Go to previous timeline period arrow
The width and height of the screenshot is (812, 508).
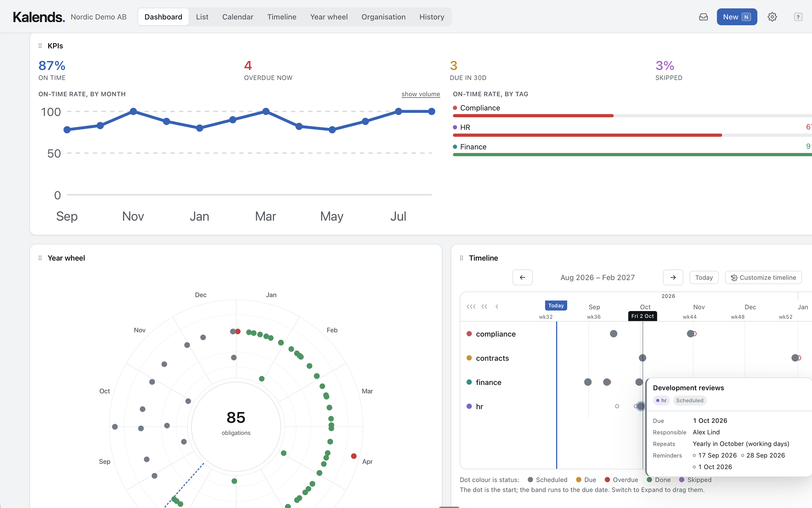coord(522,278)
